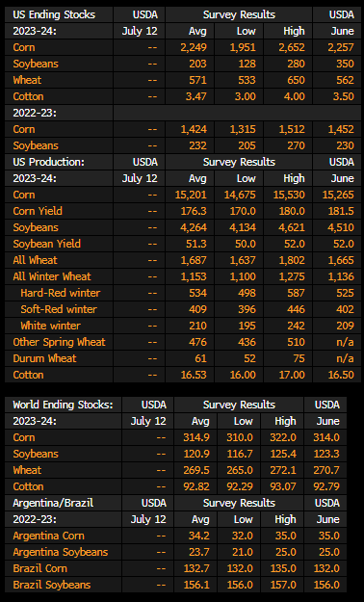Click soybean production average 4,264
This screenshot has height=602, width=364.
194,227
